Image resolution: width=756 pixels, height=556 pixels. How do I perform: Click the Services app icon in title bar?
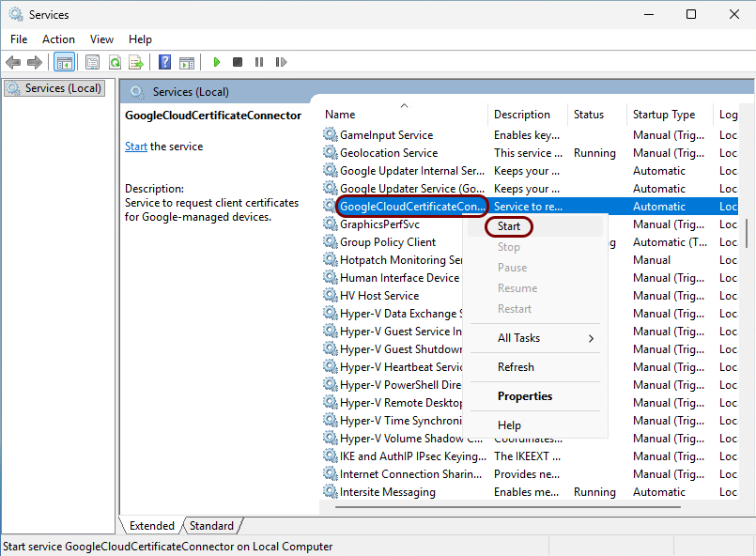point(16,14)
